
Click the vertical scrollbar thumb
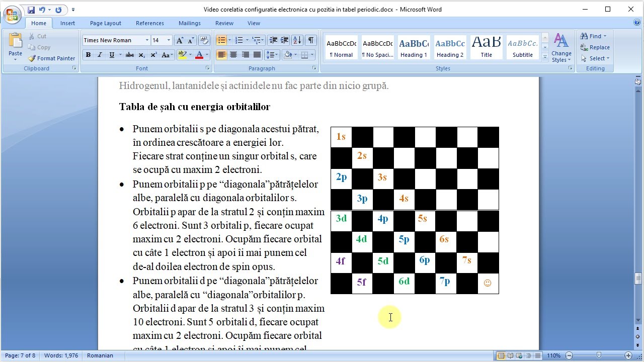coord(638,279)
